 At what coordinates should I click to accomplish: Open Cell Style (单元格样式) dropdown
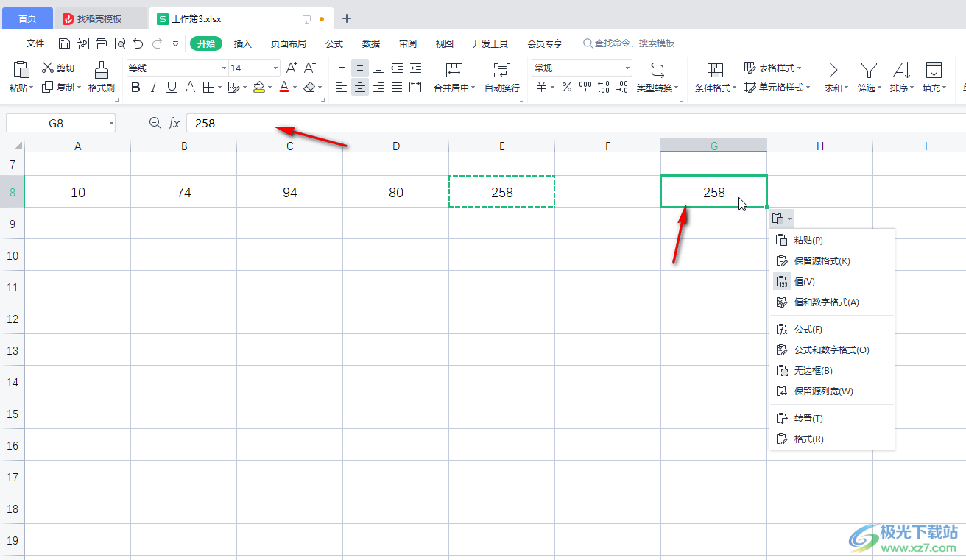tap(777, 88)
